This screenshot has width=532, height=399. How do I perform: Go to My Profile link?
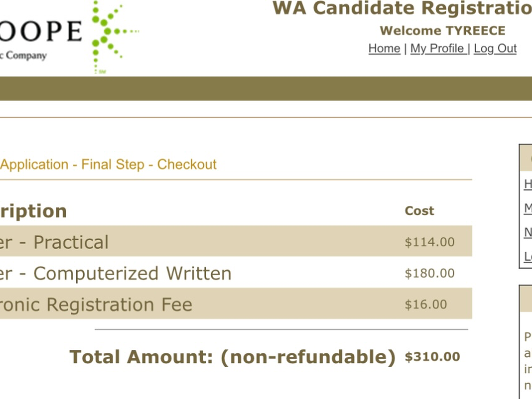pos(438,48)
